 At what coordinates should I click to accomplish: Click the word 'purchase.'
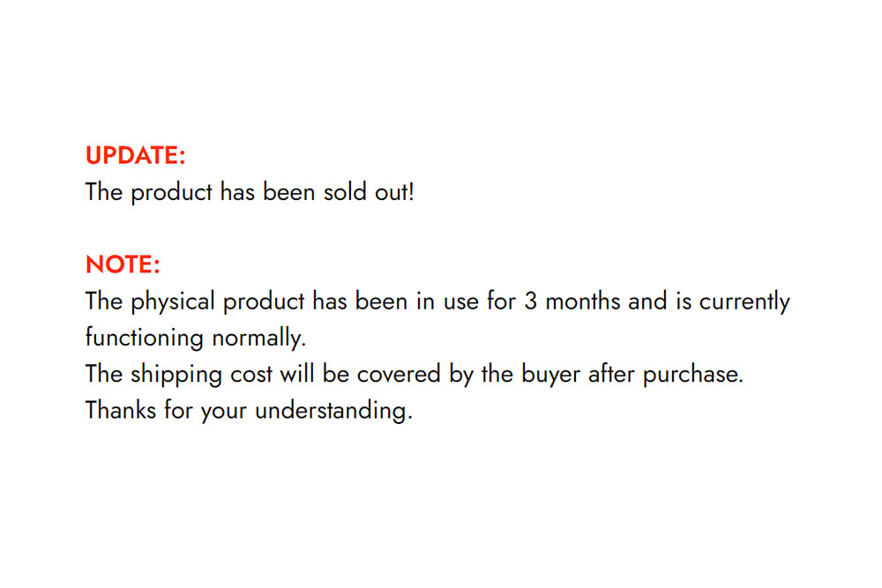tap(693, 375)
